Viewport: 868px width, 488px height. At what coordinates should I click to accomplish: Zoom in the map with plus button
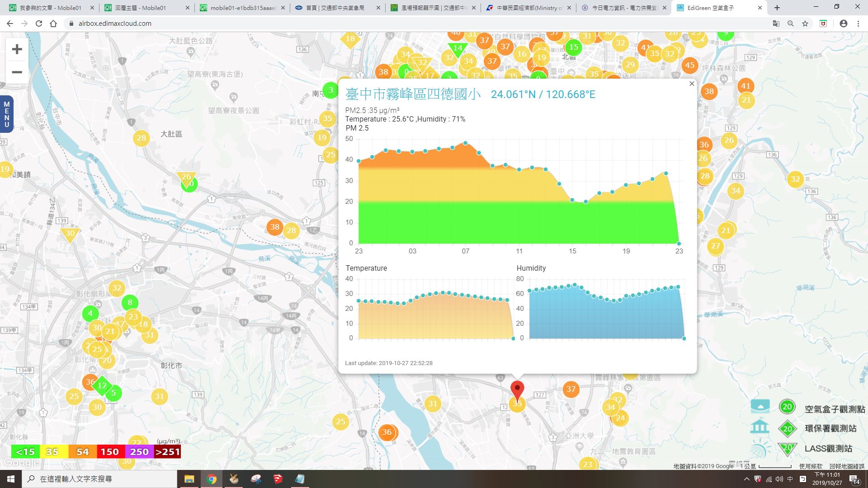(17, 49)
